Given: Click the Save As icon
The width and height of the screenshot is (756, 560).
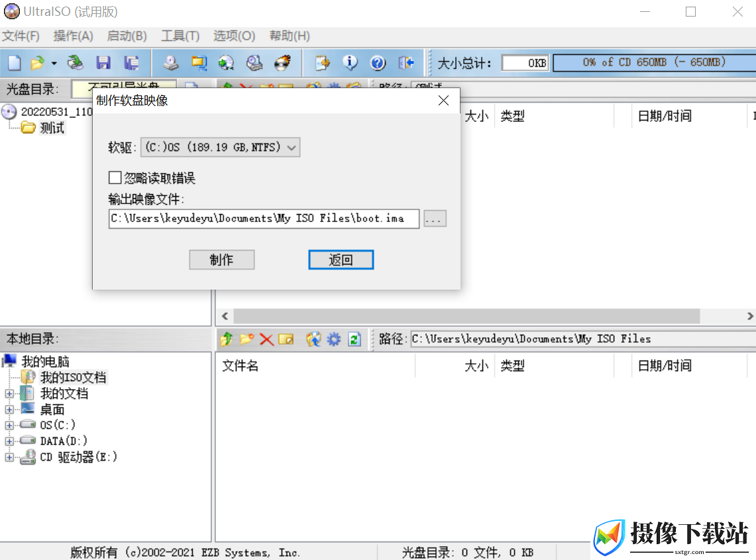Looking at the screenshot, I should tap(131, 63).
